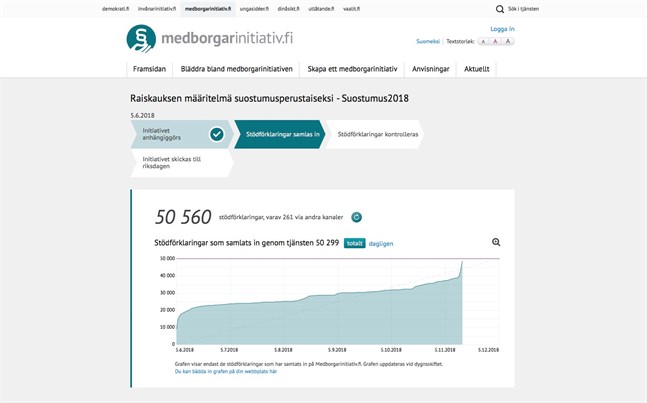Click the Sök i tjänsten search field
Image resolution: width=647 pixels, height=403 pixels.
tap(523, 9)
